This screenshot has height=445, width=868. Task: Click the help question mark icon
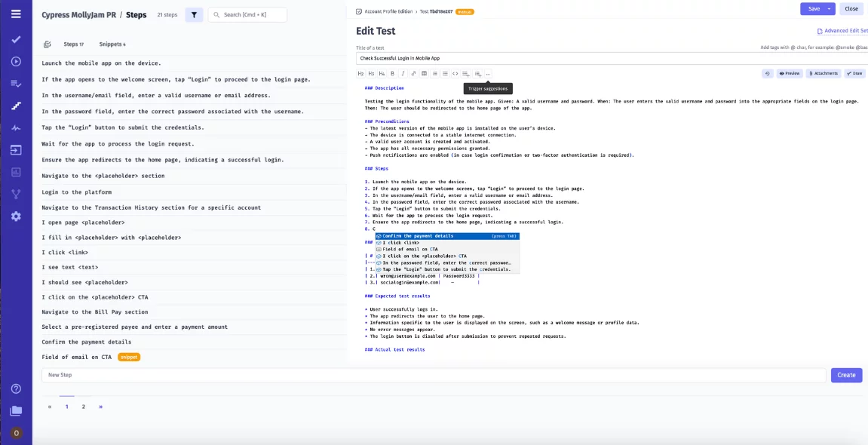[16, 389]
